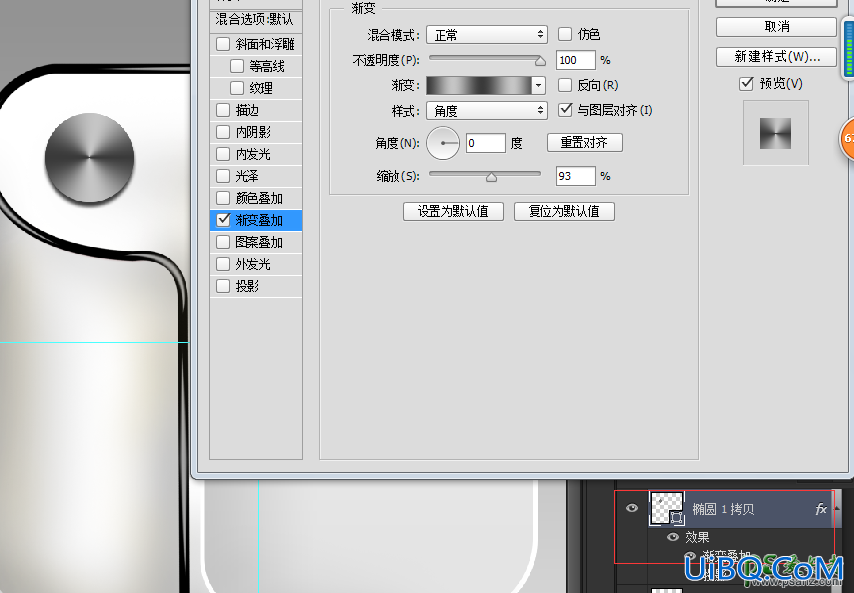Screen dimensions: 854x593
Task: Click the 缩放(S) scale slider handle
Action: pos(491,177)
